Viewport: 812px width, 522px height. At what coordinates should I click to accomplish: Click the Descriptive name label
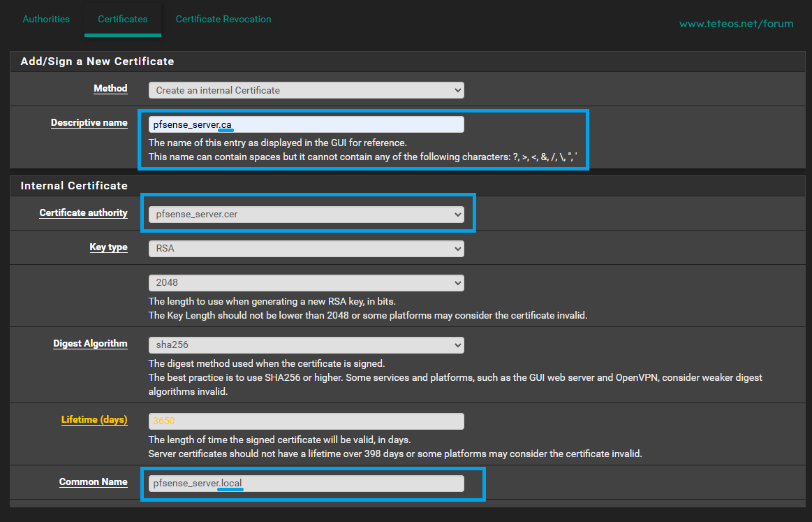pos(89,123)
